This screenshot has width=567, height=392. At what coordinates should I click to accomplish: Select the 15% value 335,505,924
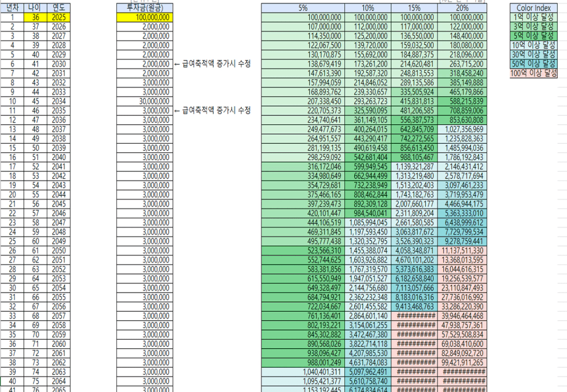pos(414,92)
